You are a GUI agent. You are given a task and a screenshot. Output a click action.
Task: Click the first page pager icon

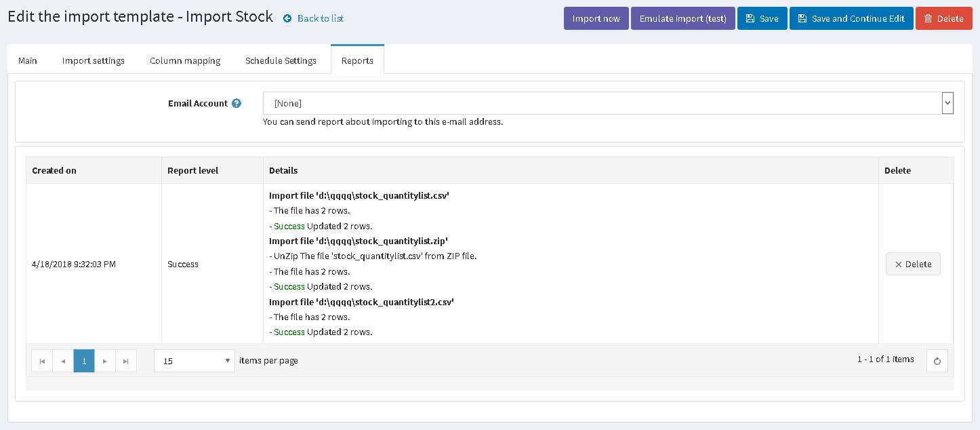point(42,361)
